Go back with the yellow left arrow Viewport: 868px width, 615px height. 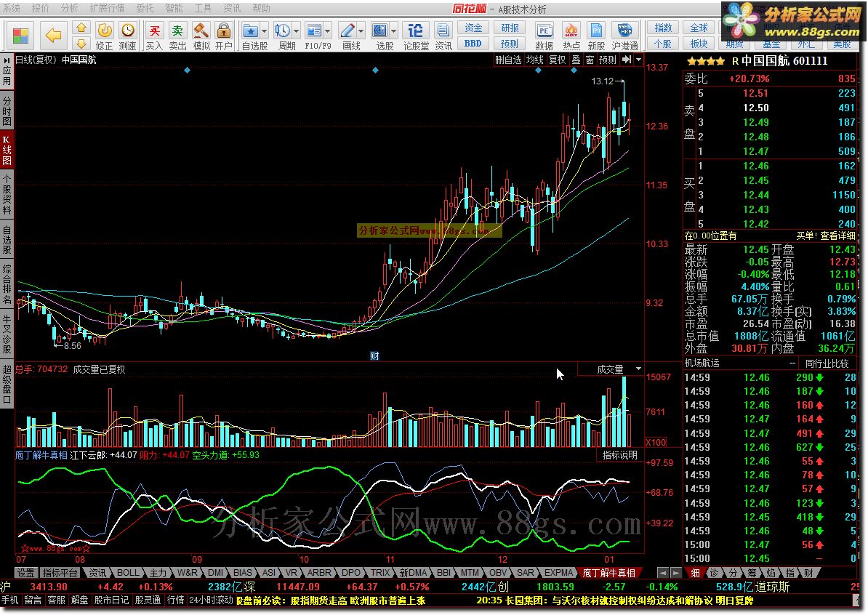(x=53, y=36)
